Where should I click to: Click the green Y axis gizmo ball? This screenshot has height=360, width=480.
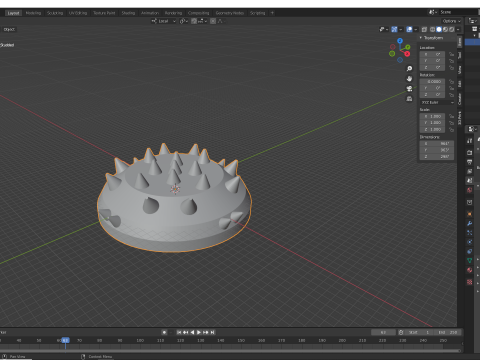click(408, 47)
